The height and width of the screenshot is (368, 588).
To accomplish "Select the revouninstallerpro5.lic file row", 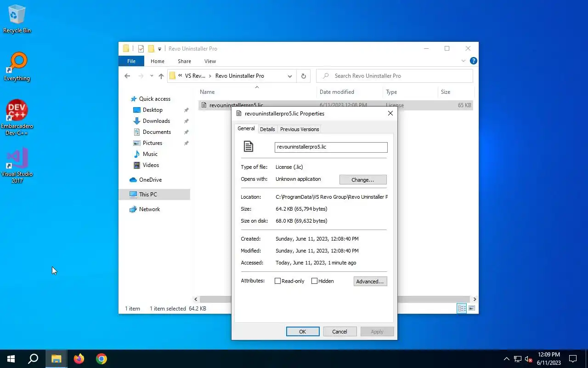I will [336, 105].
